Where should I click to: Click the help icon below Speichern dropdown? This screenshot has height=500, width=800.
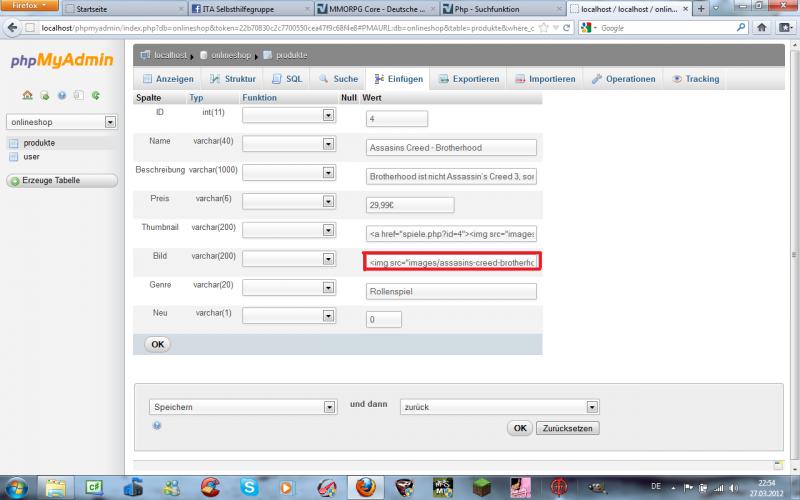(x=157, y=425)
